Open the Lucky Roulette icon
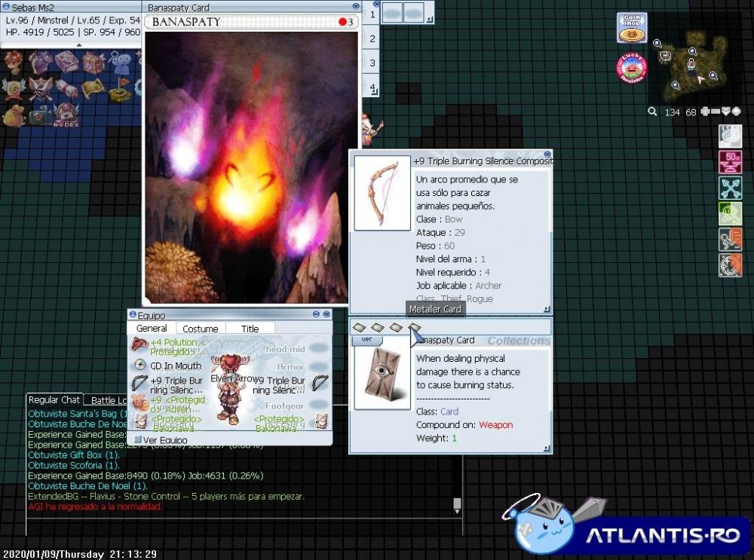The width and height of the screenshot is (754, 560). point(632,68)
